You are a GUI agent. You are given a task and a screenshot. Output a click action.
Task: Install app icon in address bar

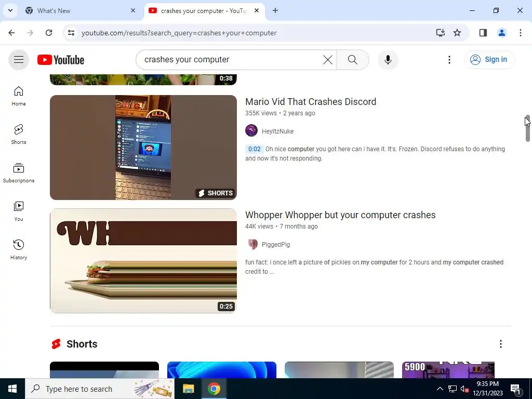[440, 33]
